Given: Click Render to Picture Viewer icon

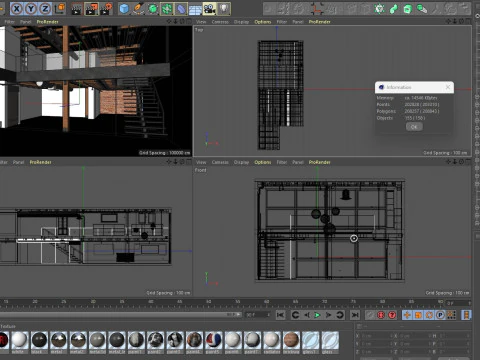Looking at the screenshot, I should (91, 9).
